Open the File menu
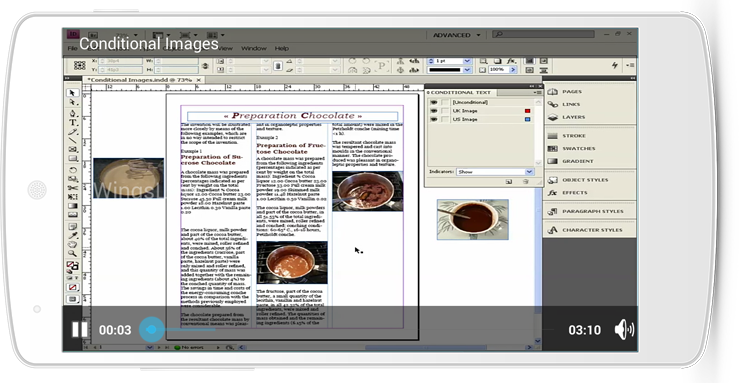 click(x=72, y=48)
